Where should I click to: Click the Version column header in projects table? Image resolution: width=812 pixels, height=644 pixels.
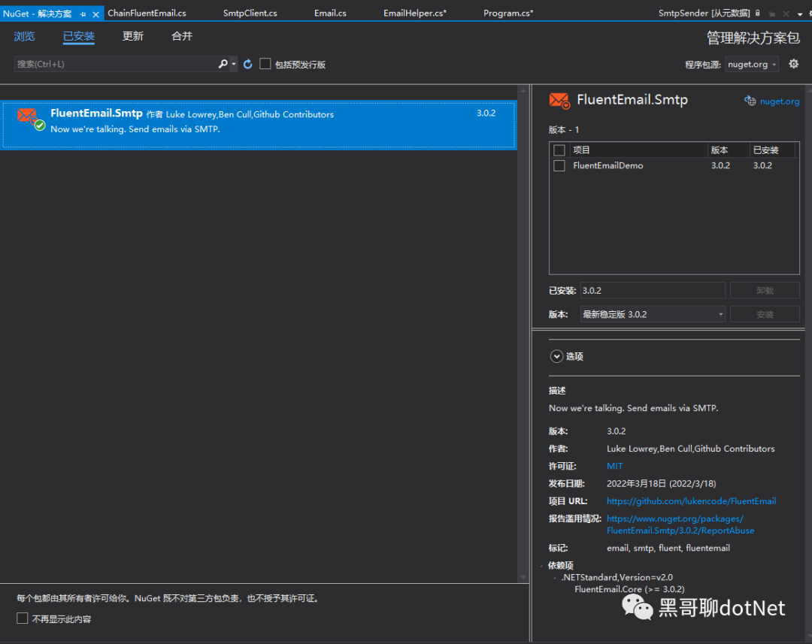pos(729,150)
